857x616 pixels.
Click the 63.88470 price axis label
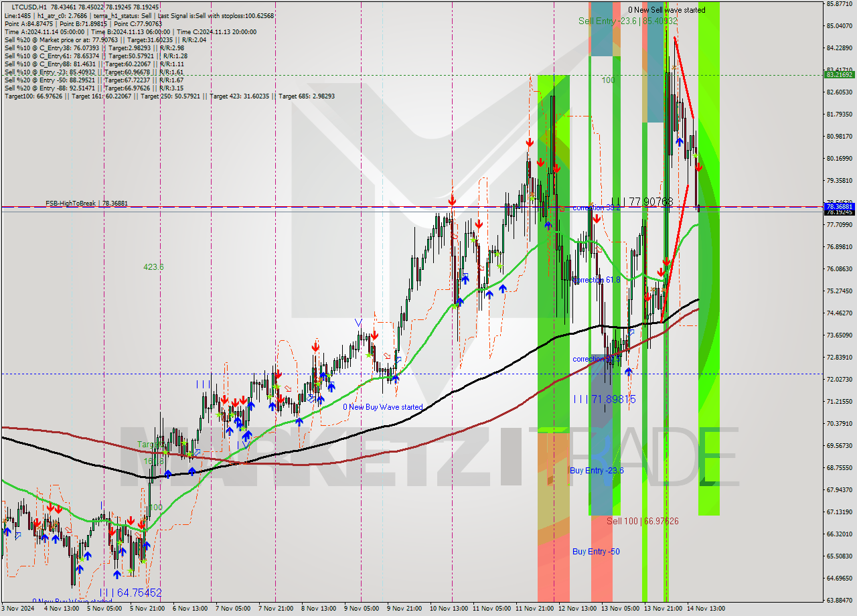(840, 601)
